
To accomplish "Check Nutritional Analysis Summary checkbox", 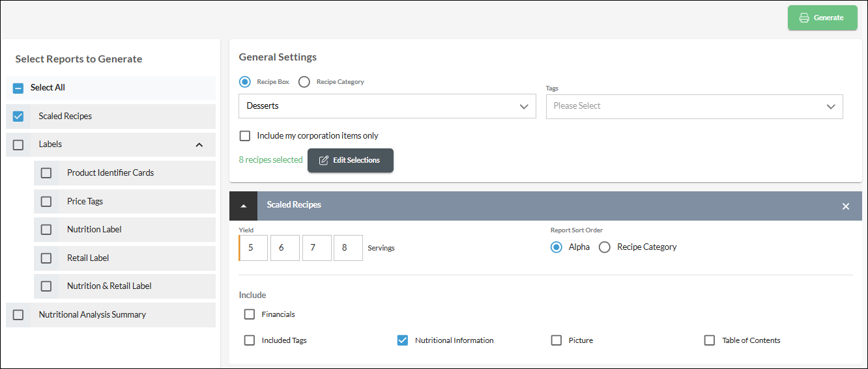I will 18,315.
